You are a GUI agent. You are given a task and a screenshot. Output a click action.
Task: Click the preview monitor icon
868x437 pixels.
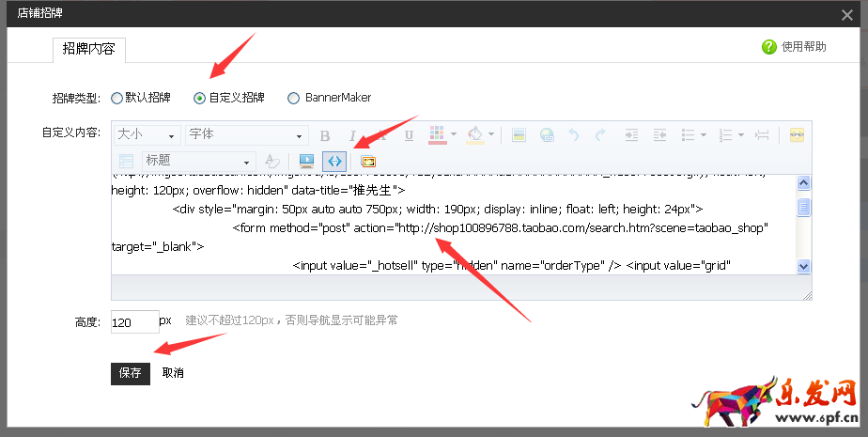tap(306, 161)
